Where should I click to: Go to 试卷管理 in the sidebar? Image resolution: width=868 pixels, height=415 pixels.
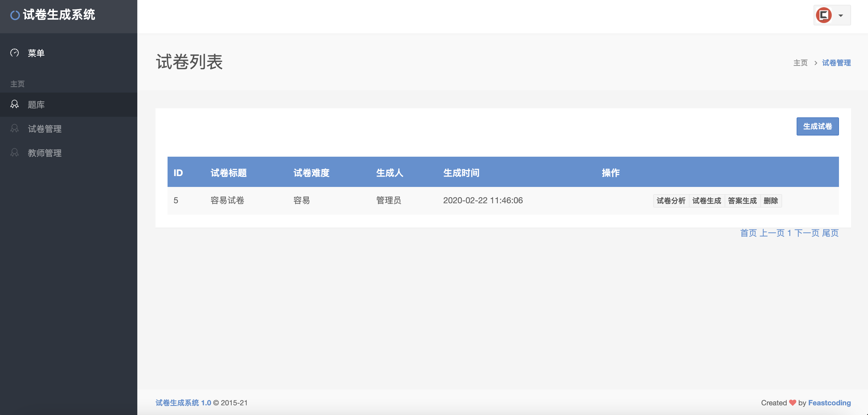(x=69, y=129)
